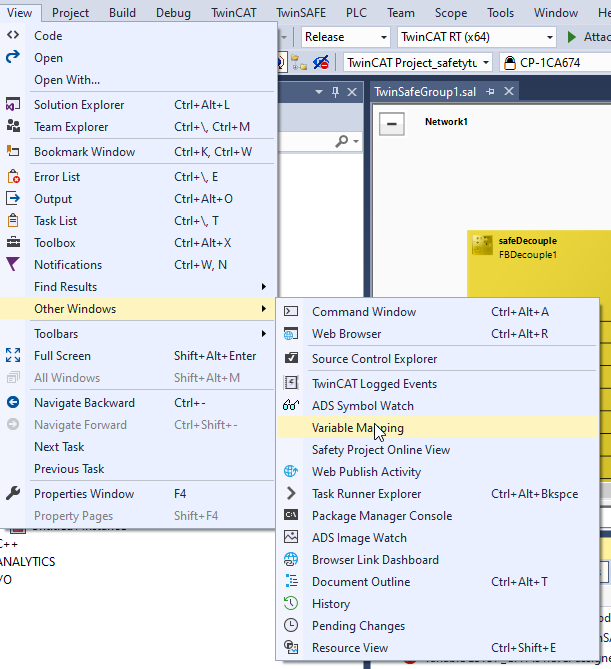Click the Web Publish Activity globe icon

tap(291, 471)
